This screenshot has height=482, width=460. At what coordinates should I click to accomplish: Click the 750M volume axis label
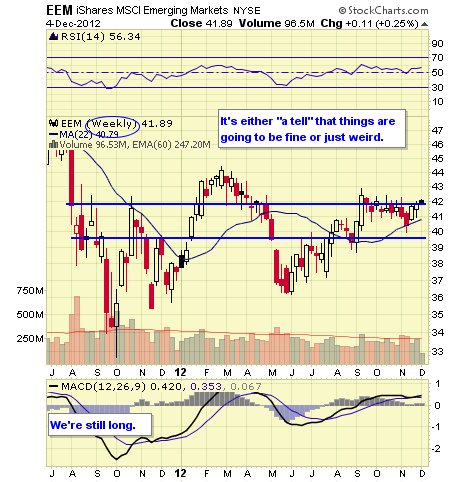30,291
